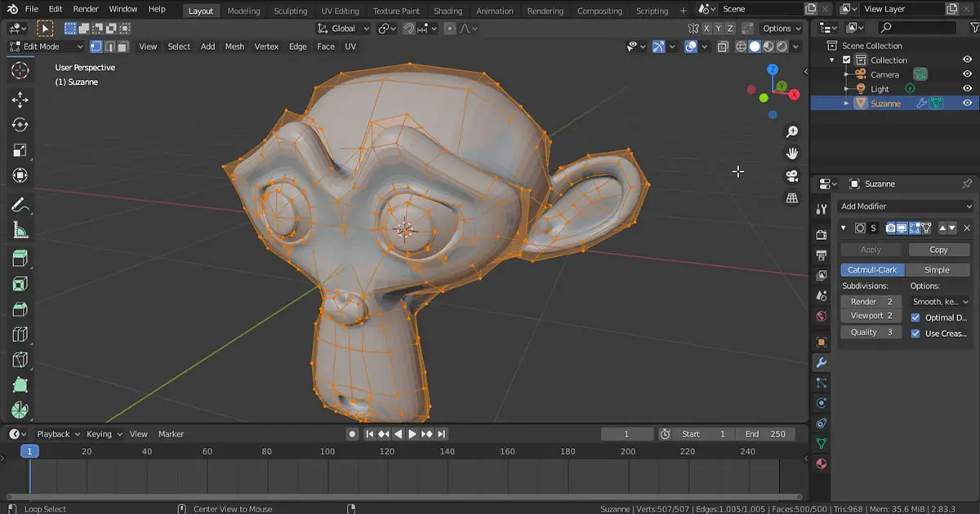The width and height of the screenshot is (980, 514).
Task: Toggle the Optimal Display checkbox
Action: click(915, 317)
